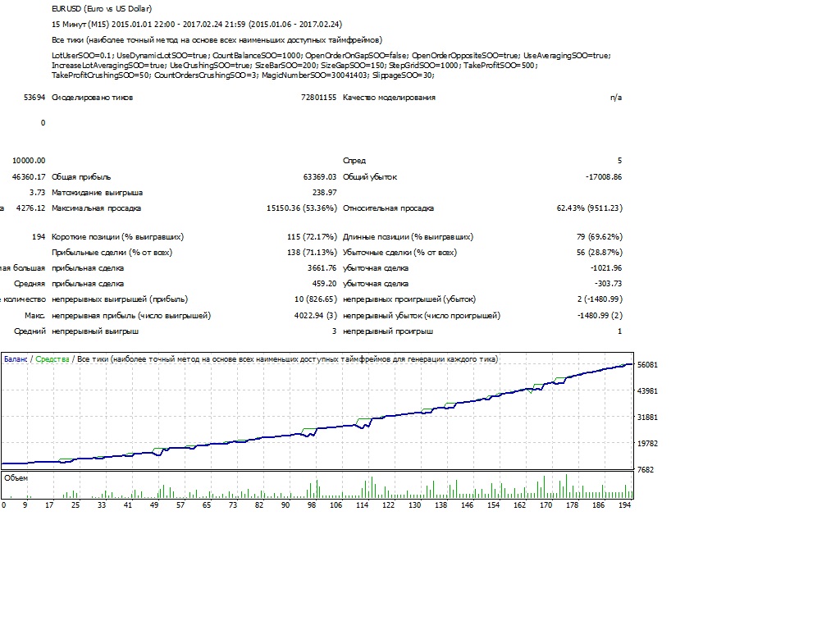Click the label 'Качество моделирования'
Viewport: 840px width, 630px height.
pos(389,98)
